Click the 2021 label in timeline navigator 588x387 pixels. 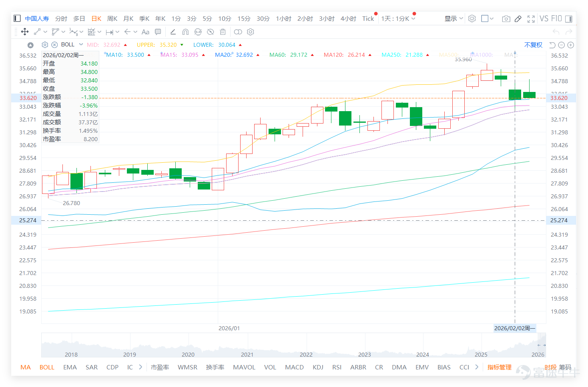[247, 355]
